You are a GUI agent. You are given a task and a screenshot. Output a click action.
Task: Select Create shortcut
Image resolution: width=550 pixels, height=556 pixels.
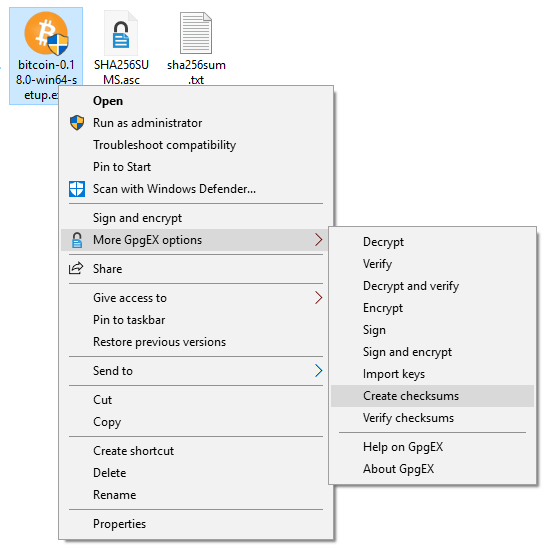[196, 451]
